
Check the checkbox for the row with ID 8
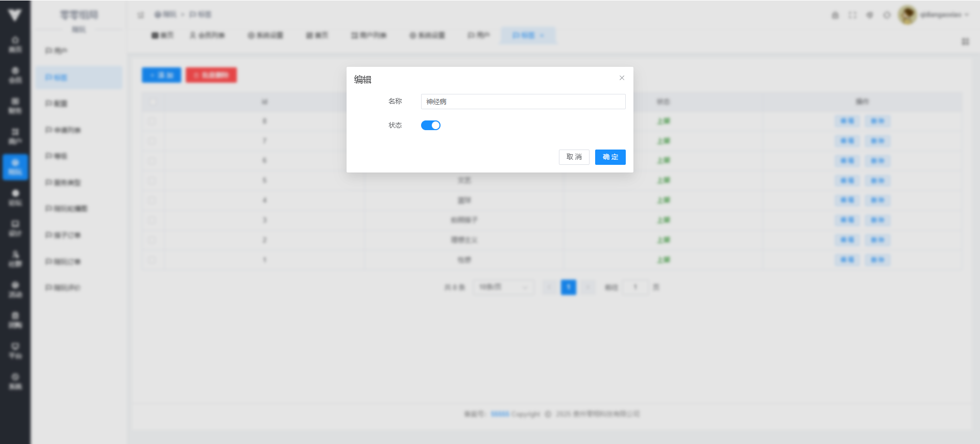coord(152,121)
